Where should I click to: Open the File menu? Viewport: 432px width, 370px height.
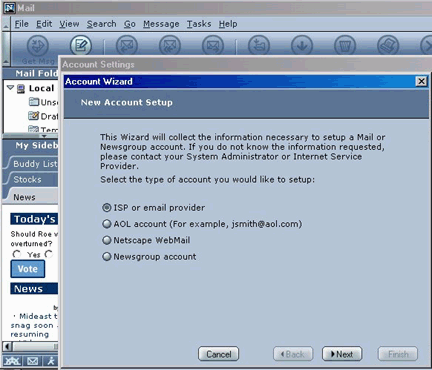(22, 24)
